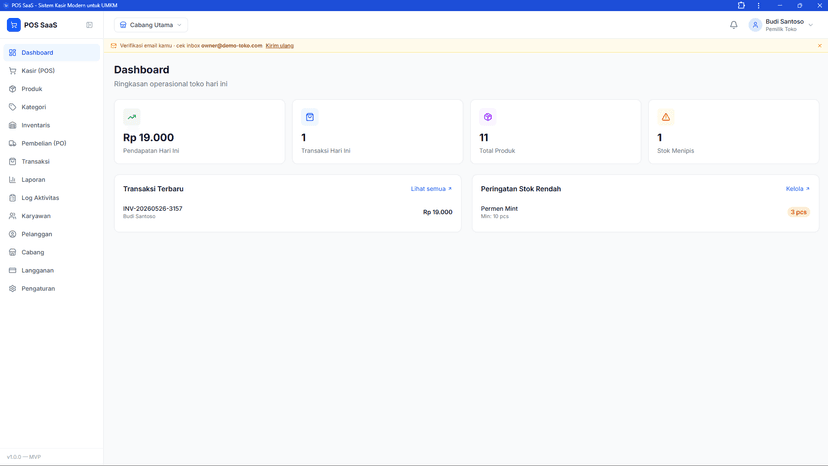Open the Cabang Utama branch dropdown

tap(151, 25)
